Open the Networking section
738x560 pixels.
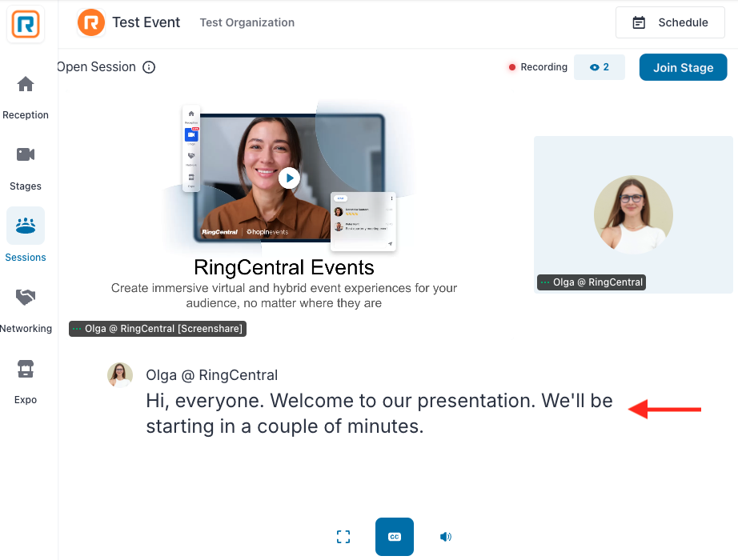point(26,311)
